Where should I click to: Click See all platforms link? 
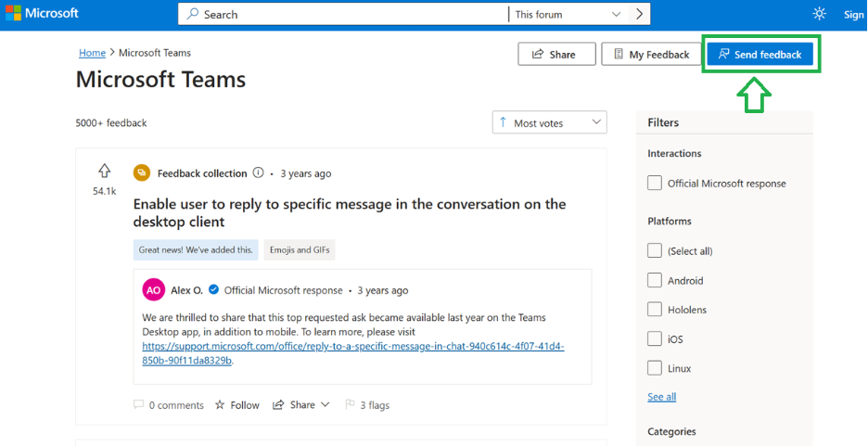pyautogui.click(x=661, y=397)
